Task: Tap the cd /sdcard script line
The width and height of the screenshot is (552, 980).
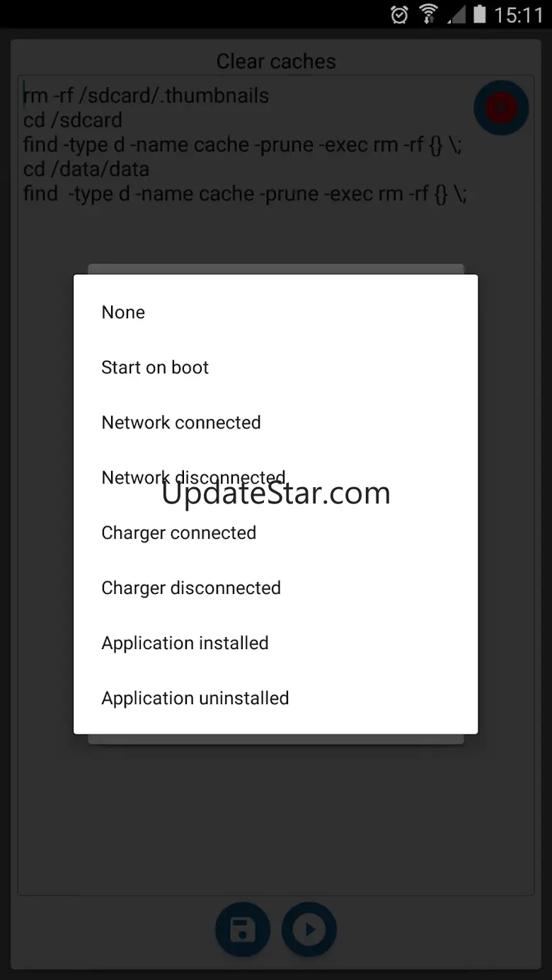Action: (x=73, y=120)
